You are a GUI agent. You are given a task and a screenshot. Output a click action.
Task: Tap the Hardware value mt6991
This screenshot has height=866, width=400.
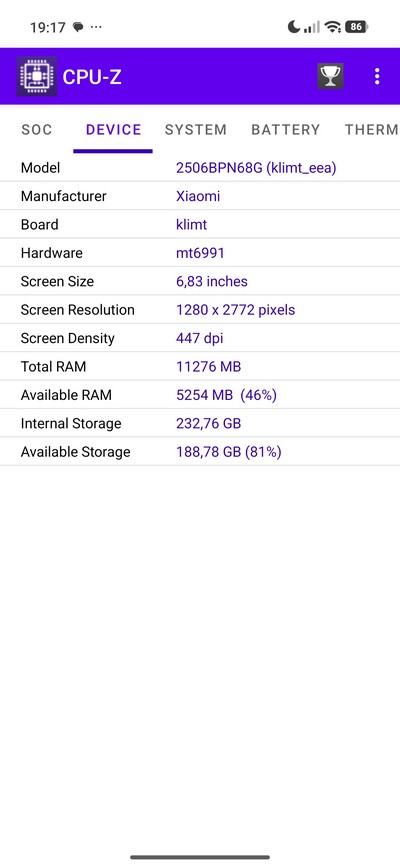click(x=200, y=253)
